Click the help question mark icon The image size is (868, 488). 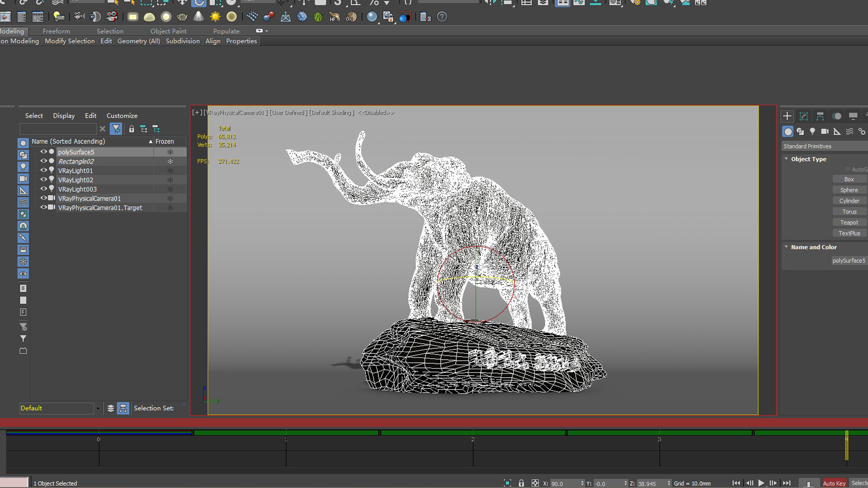pyautogui.click(x=442, y=17)
